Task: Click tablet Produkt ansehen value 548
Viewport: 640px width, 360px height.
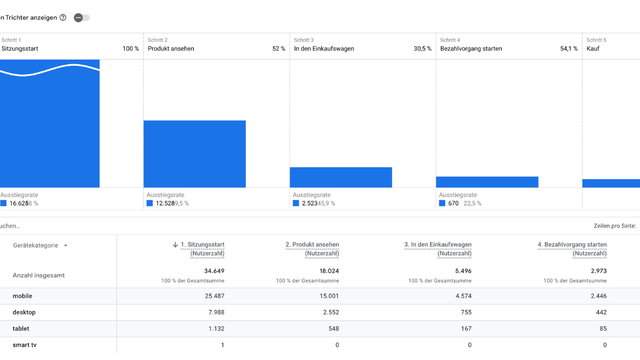Action: pyautogui.click(x=333, y=329)
